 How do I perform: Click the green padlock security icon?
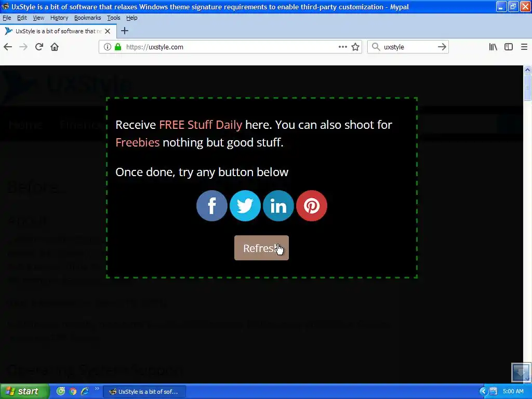(118, 47)
